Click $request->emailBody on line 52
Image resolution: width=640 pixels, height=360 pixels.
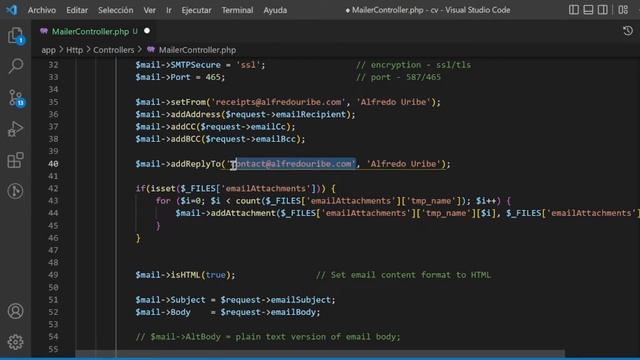pyautogui.click(x=268, y=312)
